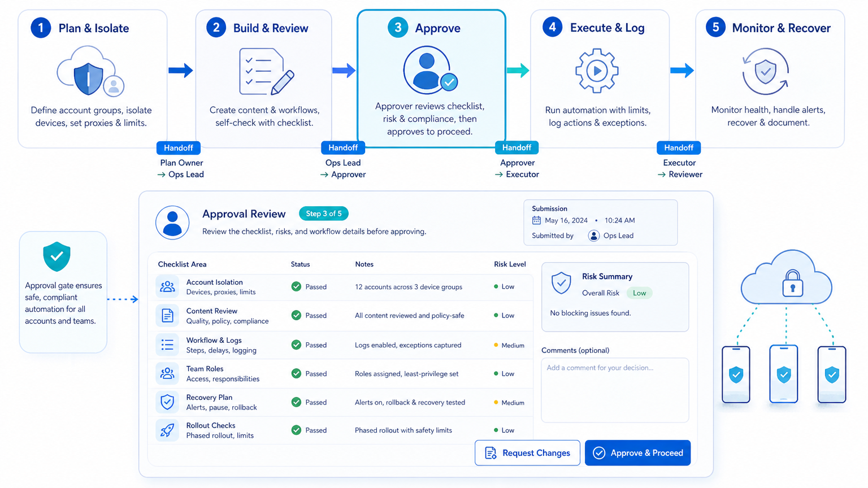This screenshot has height=488, width=868.
Task: Click the calendar icon in the Submission box
Action: pyautogui.click(x=536, y=220)
